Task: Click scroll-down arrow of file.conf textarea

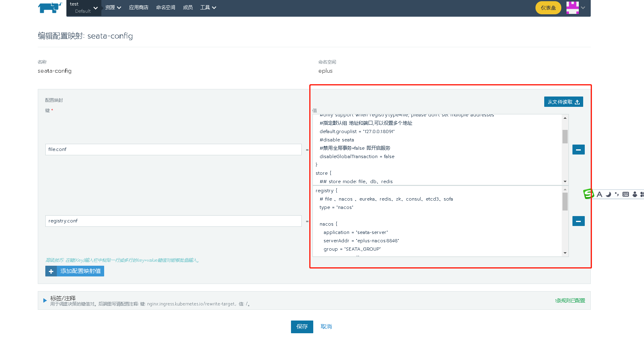Action: 565,182
